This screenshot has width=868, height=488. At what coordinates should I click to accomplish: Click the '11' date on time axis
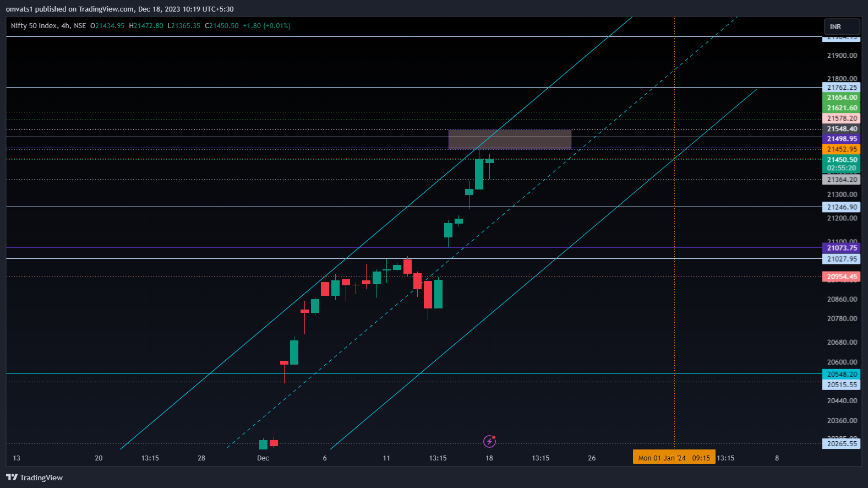pos(386,458)
